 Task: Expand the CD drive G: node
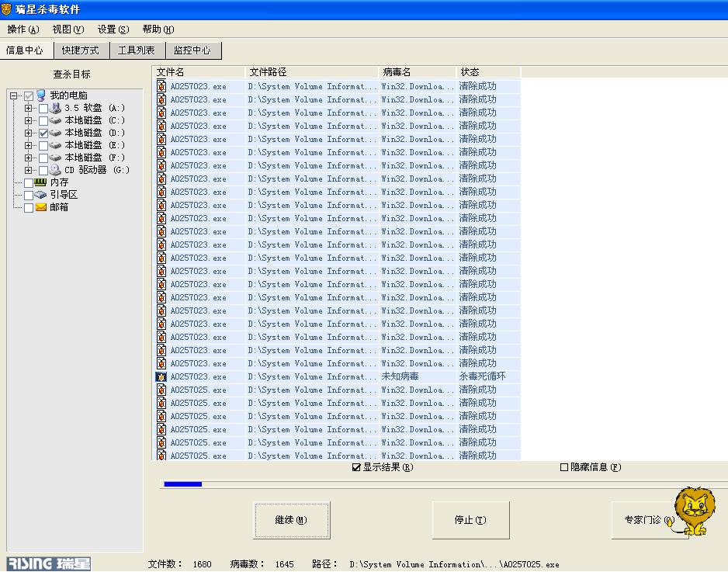28,170
